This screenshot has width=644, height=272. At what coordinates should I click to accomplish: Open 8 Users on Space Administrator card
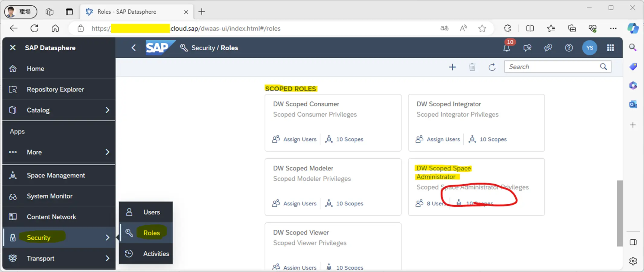[431, 203]
